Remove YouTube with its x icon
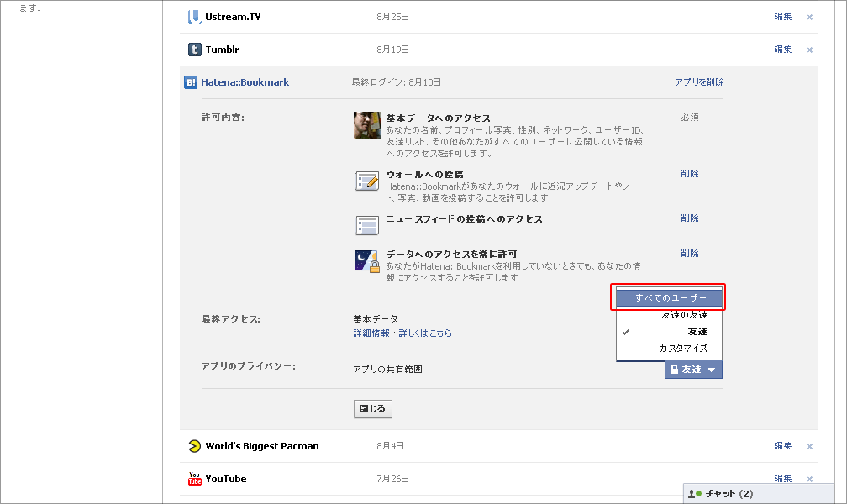847x504 pixels. point(809,479)
